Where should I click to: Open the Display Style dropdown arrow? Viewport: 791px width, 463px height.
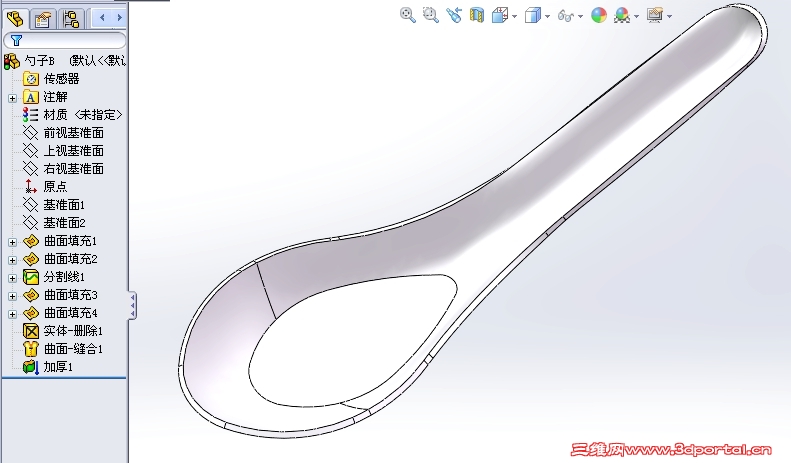[548, 17]
